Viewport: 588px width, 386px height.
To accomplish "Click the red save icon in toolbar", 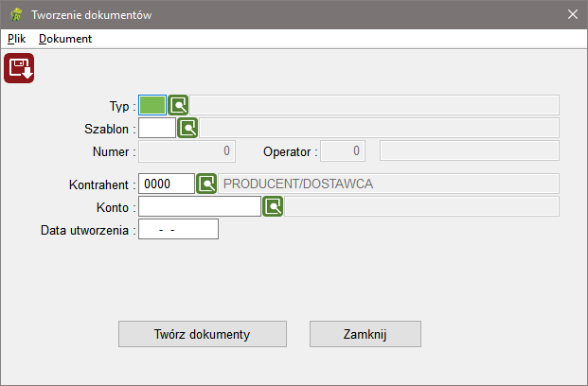I will pos(19,68).
